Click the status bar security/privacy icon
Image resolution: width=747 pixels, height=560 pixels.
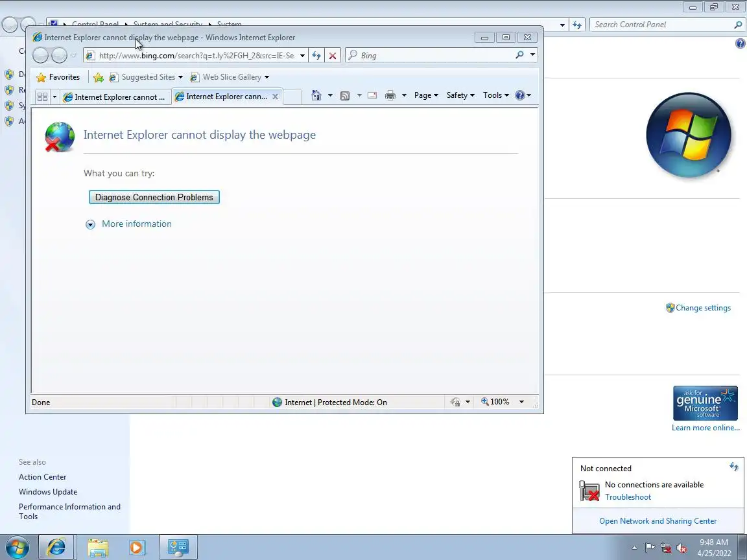point(455,402)
